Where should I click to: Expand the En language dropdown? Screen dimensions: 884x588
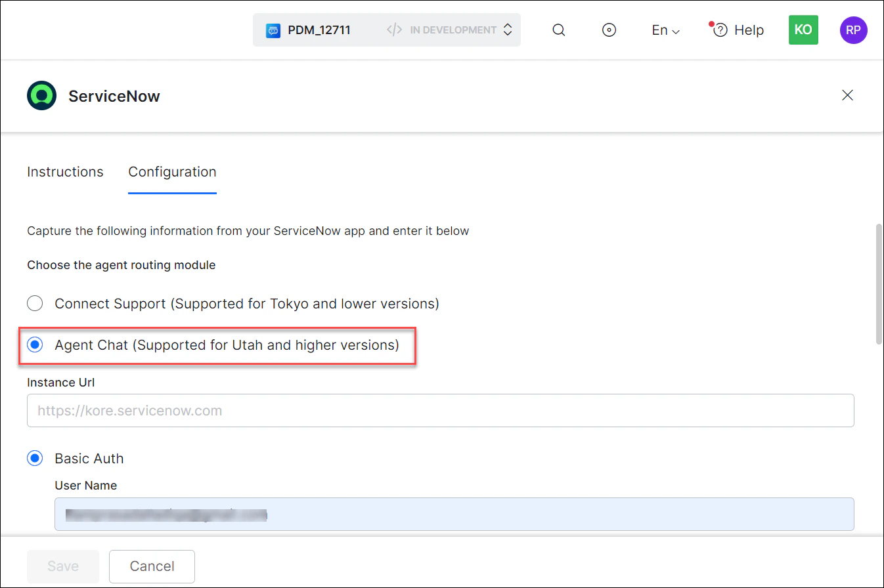665,30
